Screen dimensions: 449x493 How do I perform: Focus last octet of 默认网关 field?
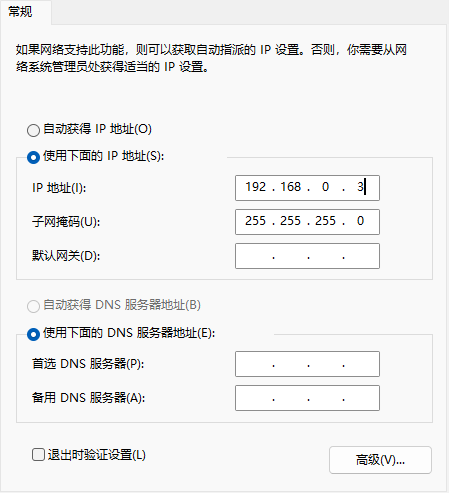(x=360, y=256)
